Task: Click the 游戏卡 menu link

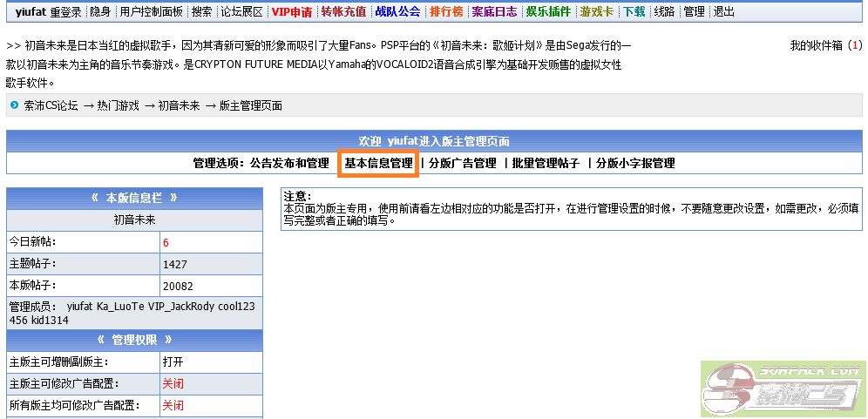Action: click(x=596, y=12)
